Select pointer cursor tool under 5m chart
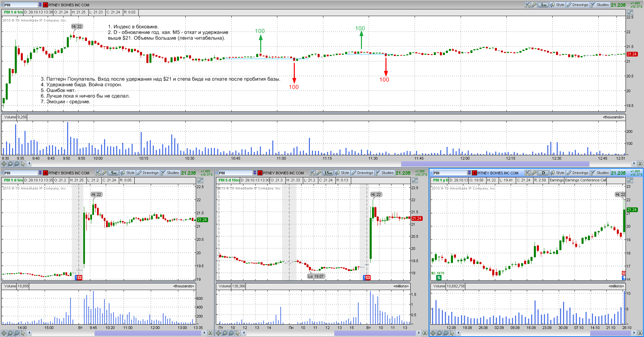The image size is (644, 337). point(23,333)
